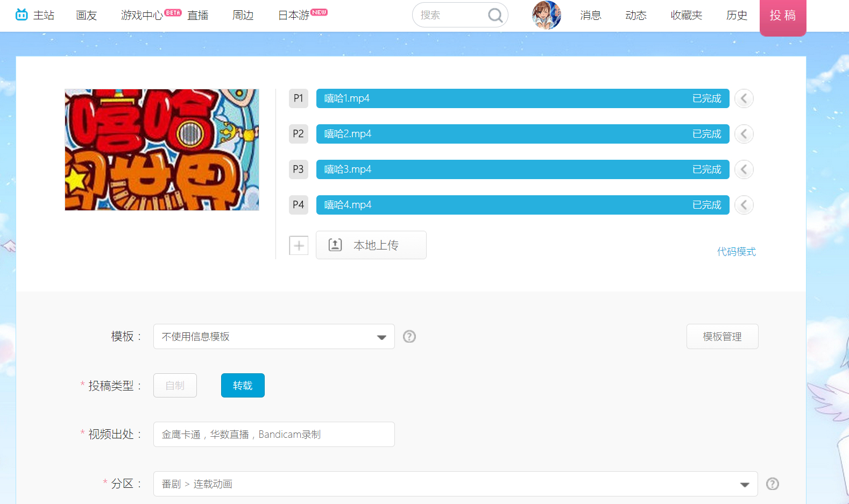This screenshot has width=849, height=504.
Task: Click the help icon next to 分区 dropdown
Action: point(773,484)
